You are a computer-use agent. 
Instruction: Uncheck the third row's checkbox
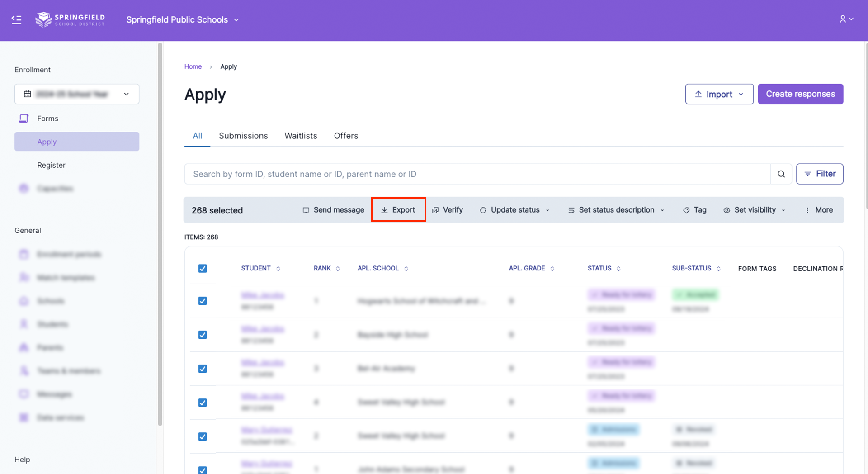[x=203, y=369]
